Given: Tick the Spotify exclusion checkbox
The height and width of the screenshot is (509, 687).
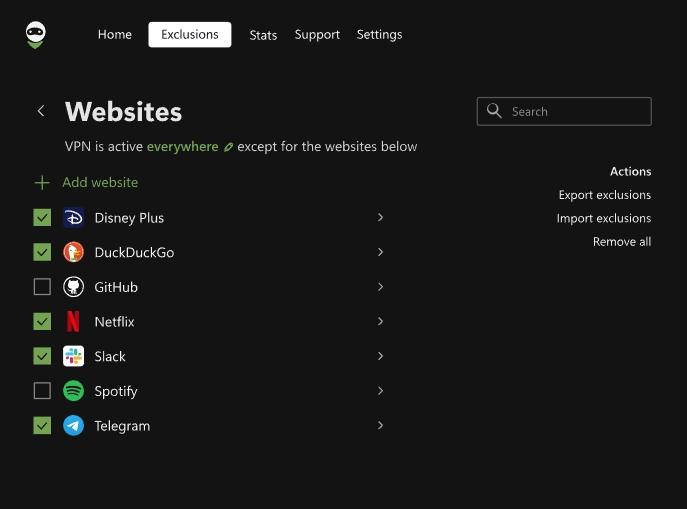Looking at the screenshot, I should coord(42,391).
